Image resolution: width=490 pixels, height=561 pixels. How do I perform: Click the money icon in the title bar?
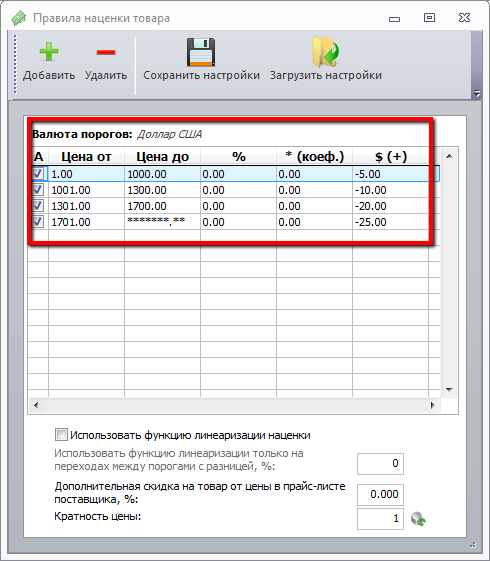pyautogui.click(x=19, y=18)
